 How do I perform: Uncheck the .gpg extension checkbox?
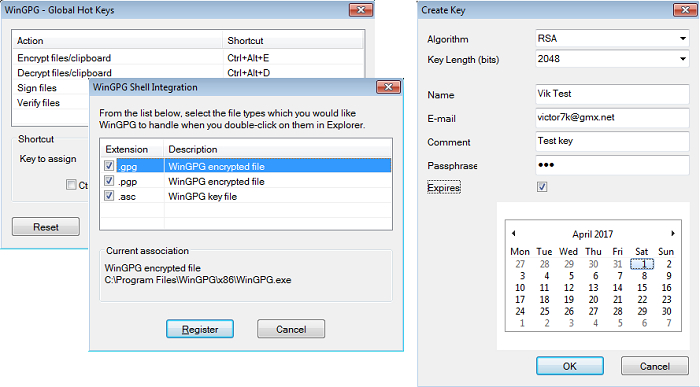(x=109, y=166)
